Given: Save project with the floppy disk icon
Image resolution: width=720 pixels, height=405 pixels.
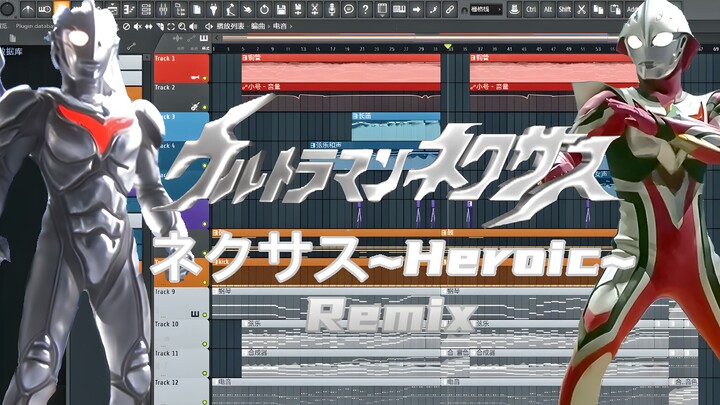Looking at the screenshot, I should pos(281,9).
